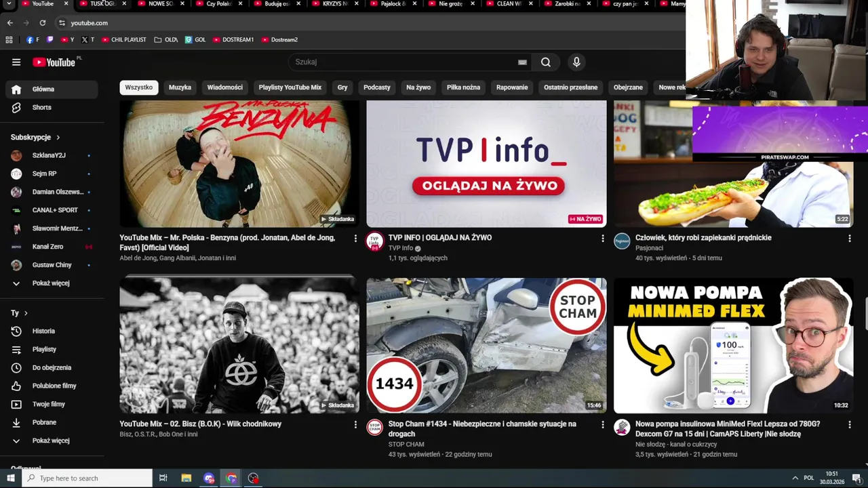Open the browser apps grid bookmark icon
The width and height of the screenshot is (868, 488).
pyautogui.click(x=9, y=40)
